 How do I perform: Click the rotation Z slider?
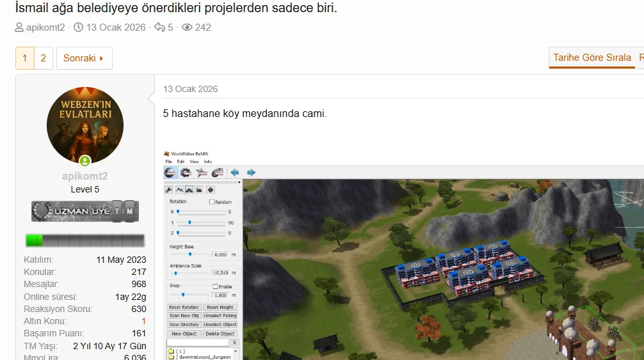201,233
